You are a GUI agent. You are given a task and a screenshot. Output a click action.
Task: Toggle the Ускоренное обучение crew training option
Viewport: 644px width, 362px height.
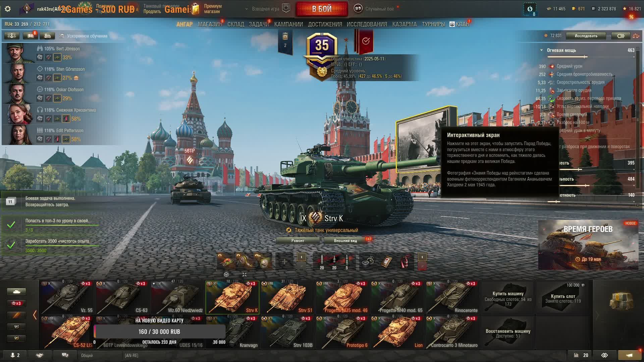(x=84, y=36)
